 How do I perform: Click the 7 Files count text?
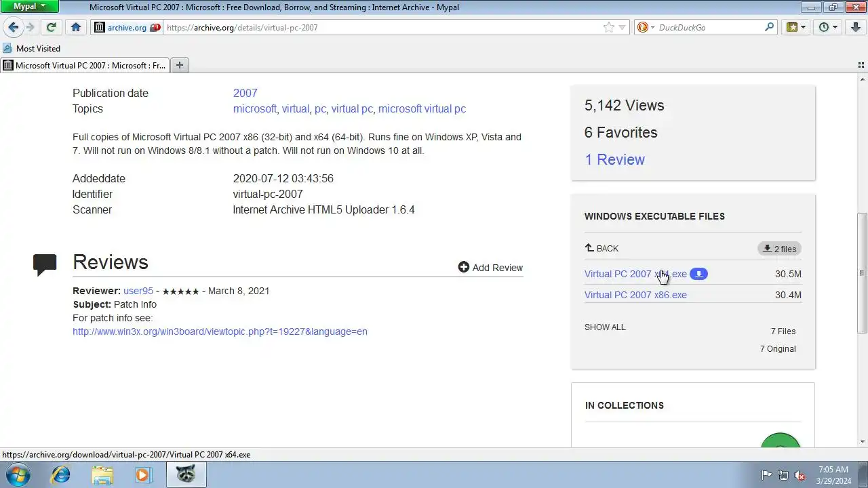tap(783, 331)
